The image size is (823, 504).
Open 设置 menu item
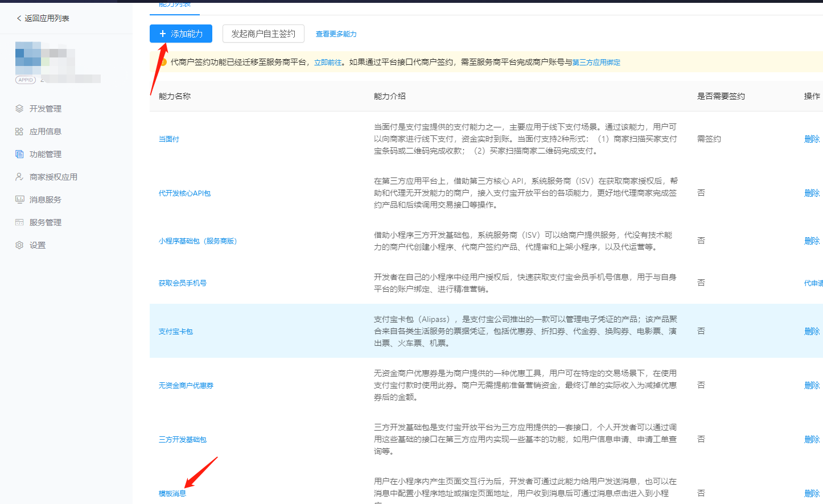(x=38, y=245)
